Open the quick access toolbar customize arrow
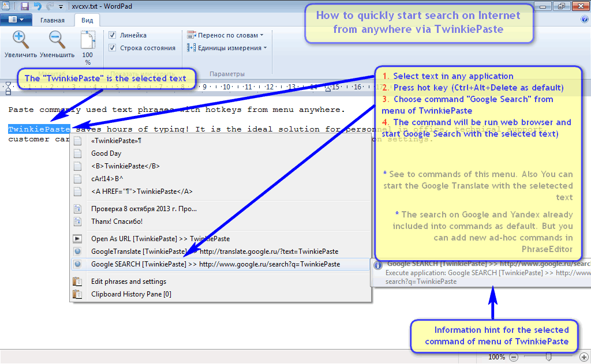Viewport: 591px width, 364px height. tap(61, 7)
